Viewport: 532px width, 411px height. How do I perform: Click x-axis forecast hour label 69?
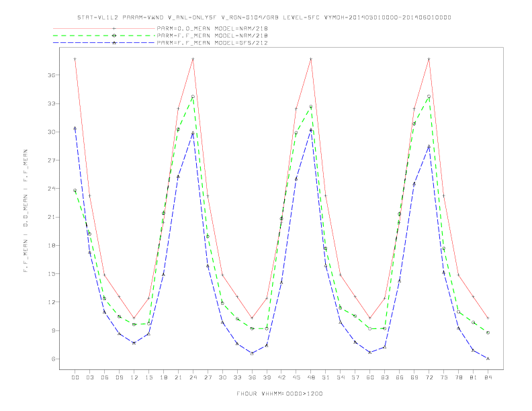pyautogui.click(x=414, y=377)
